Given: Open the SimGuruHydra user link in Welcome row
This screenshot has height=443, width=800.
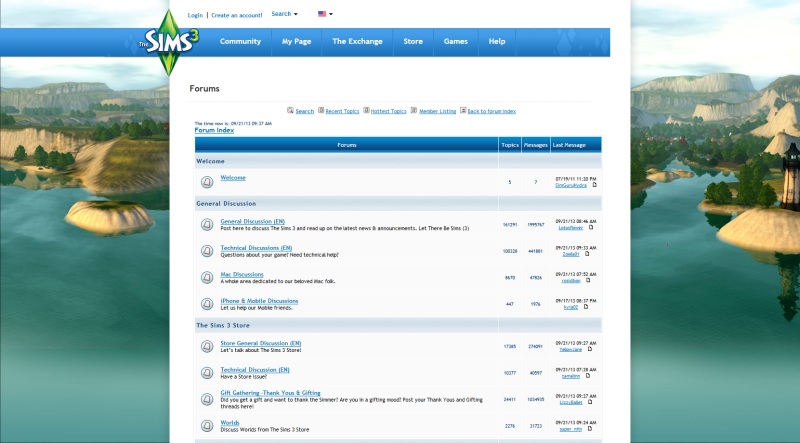Looking at the screenshot, I should [x=571, y=185].
